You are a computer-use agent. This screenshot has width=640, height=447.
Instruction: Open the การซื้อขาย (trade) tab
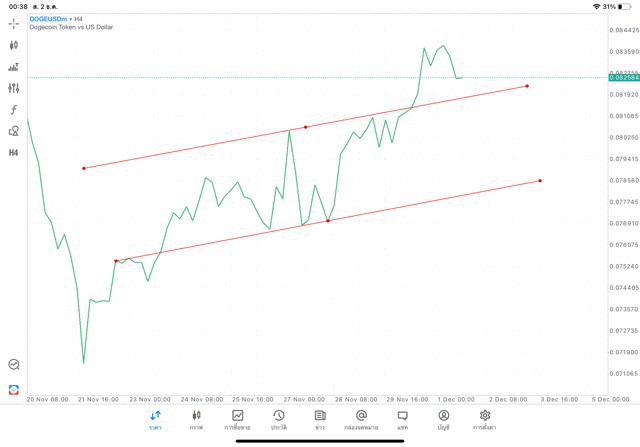click(x=238, y=420)
